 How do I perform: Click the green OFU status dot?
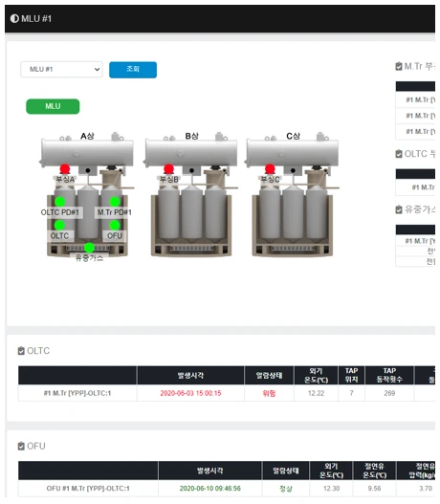pyautogui.click(x=115, y=225)
